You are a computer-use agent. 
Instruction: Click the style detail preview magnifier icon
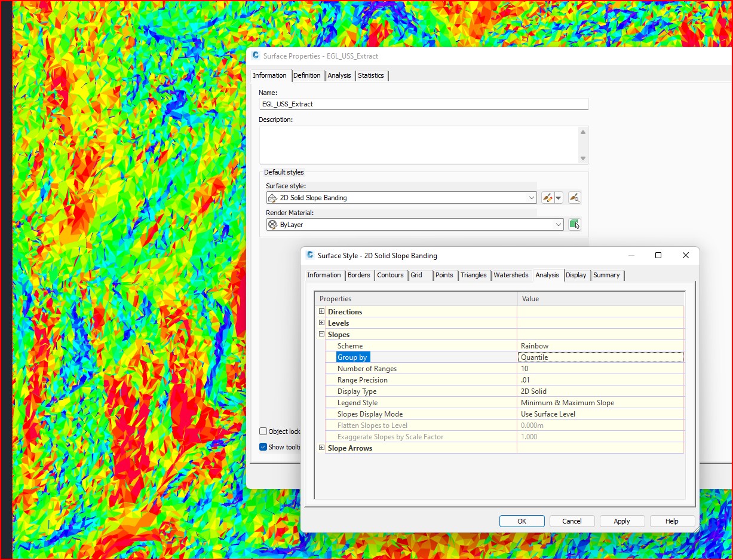coord(574,198)
